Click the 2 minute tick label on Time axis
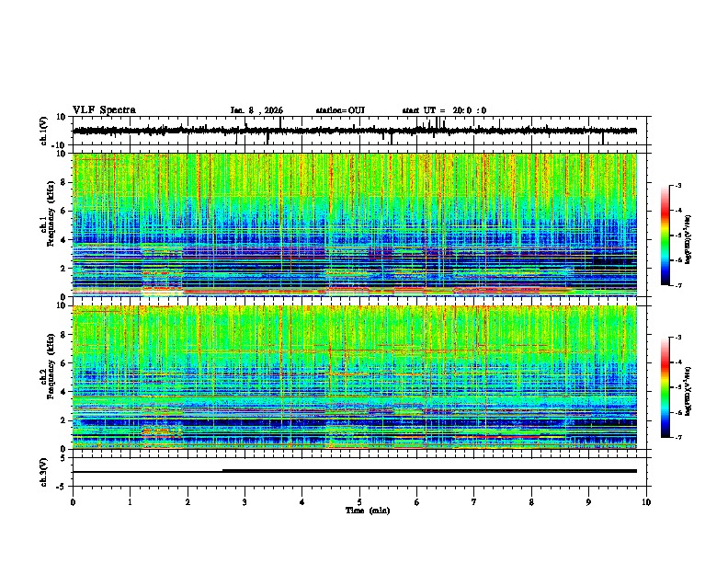Viewport: 728px width, 563px height. [x=188, y=502]
